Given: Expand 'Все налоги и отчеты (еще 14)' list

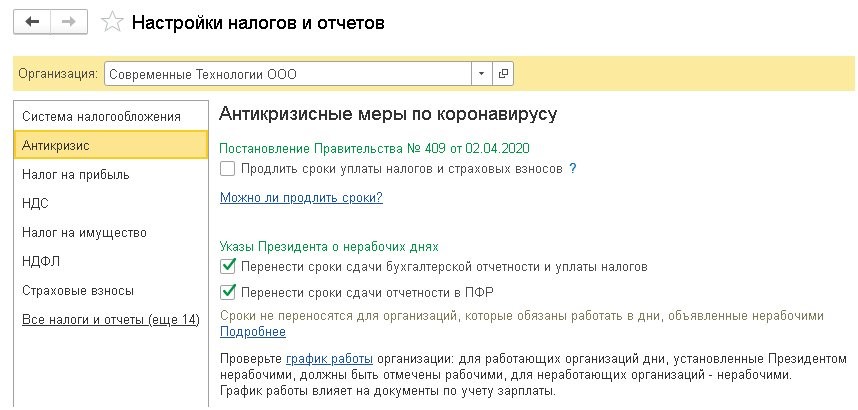Looking at the screenshot, I should click(110, 319).
